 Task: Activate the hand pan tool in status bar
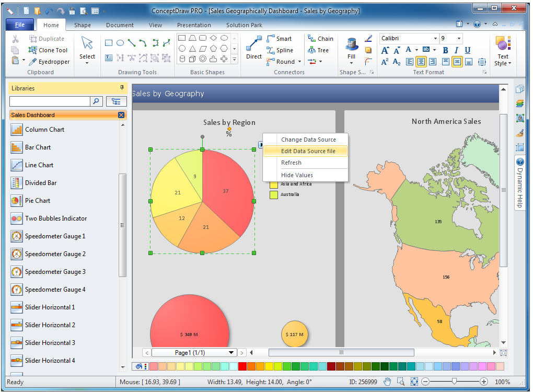[x=387, y=382]
